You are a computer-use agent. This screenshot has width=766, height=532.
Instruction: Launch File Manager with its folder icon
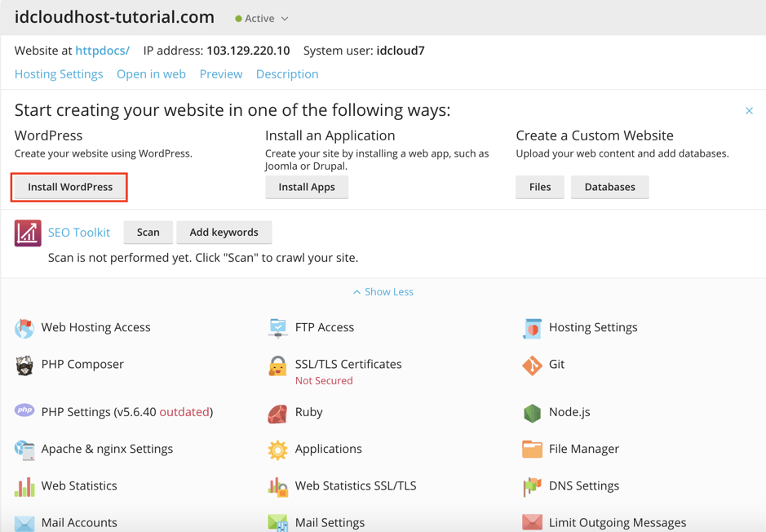(531, 449)
